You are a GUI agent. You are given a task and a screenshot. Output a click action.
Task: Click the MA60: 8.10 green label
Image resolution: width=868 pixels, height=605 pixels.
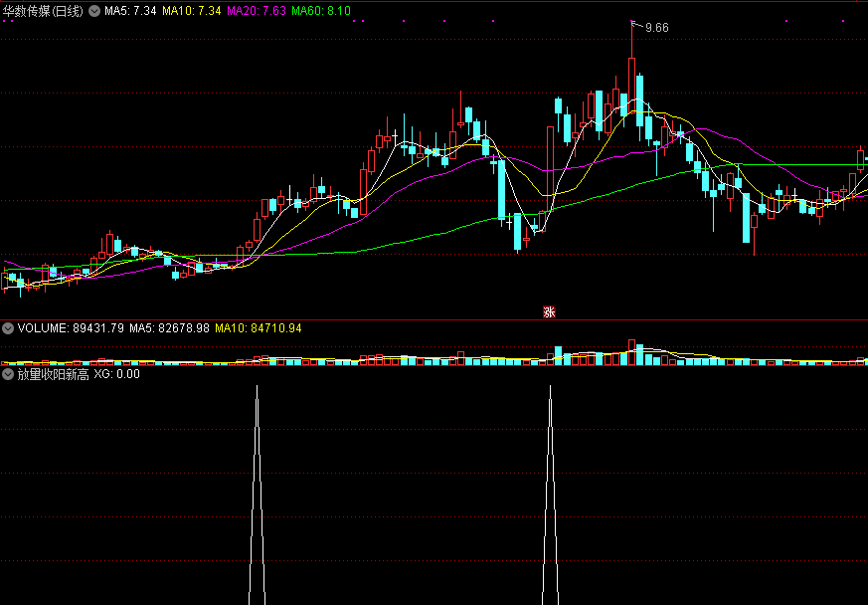(321, 11)
